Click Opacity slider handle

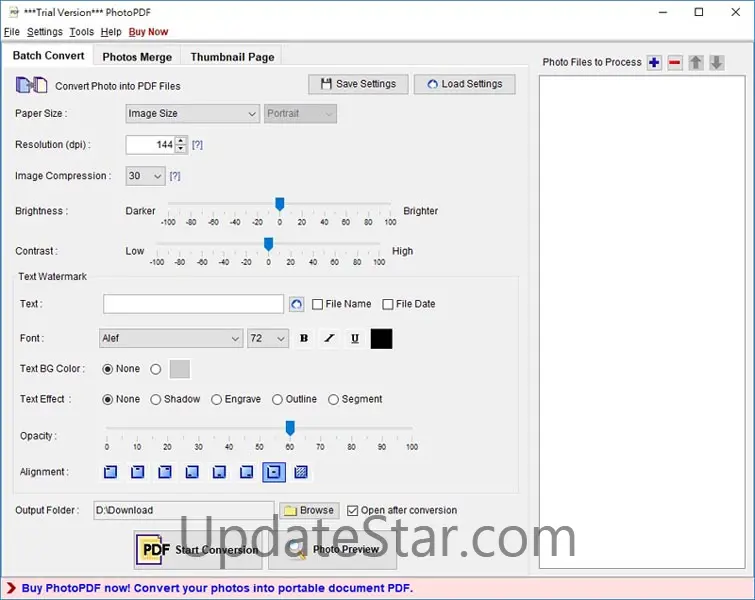[290, 428]
